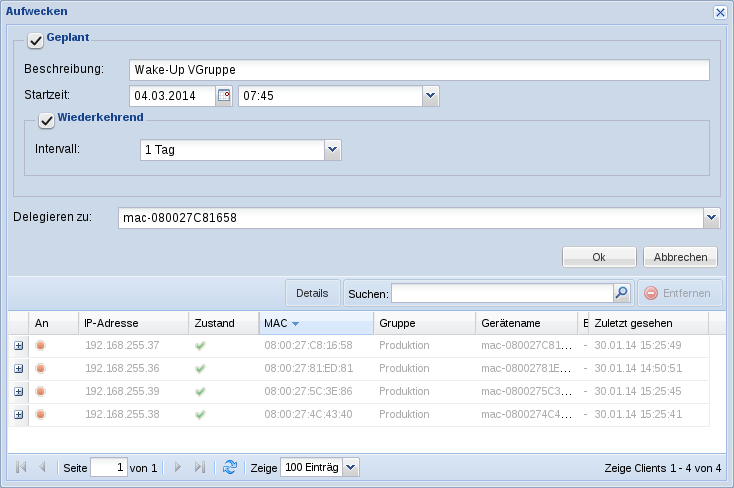Viewport: 734px width, 488px height.
Task: Go to next page of results
Action: click(x=178, y=467)
